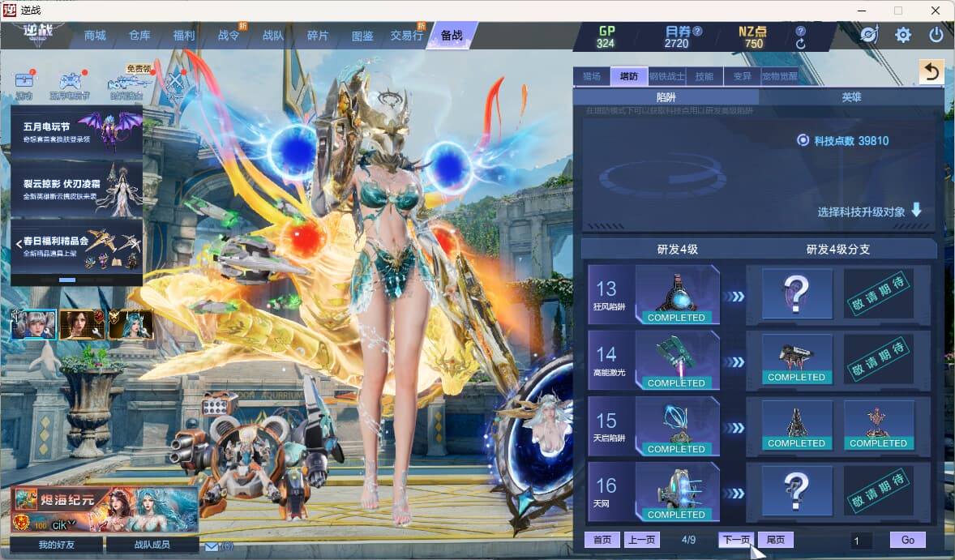
Task: Refresh the currency balance icon
Action: (801, 44)
